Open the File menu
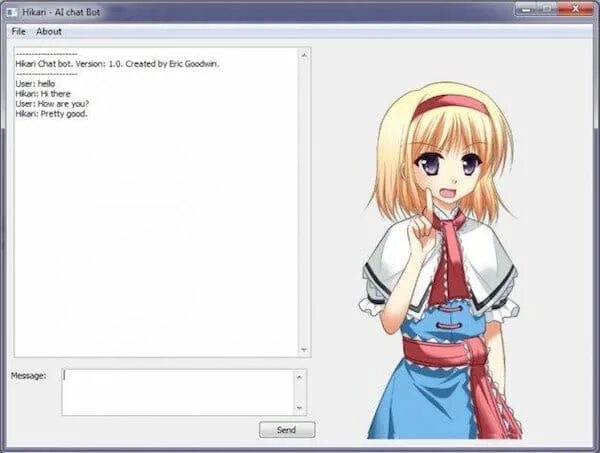Image resolution: width=600 pixels, height=453 pixels. coord(18,31)
